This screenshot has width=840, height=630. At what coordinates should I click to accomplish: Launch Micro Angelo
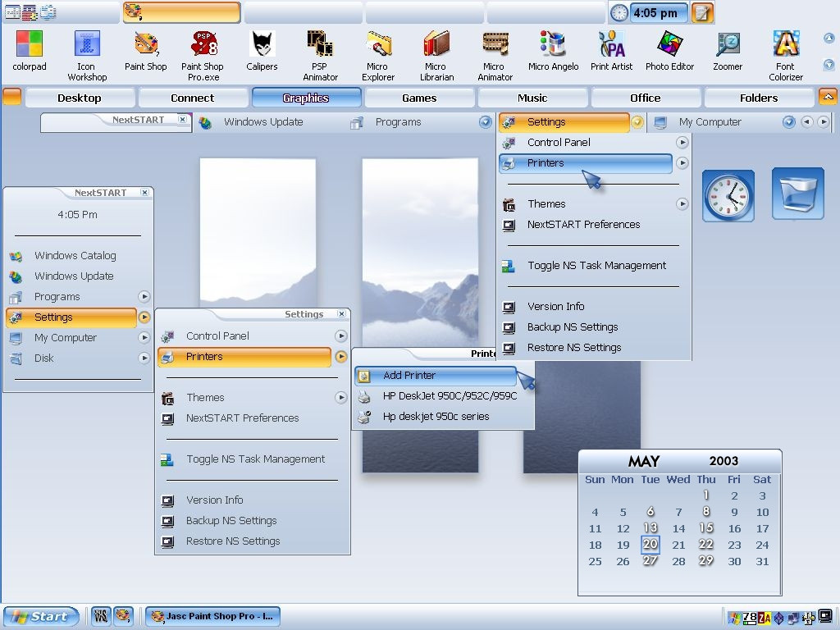click(x=554, y=52)
